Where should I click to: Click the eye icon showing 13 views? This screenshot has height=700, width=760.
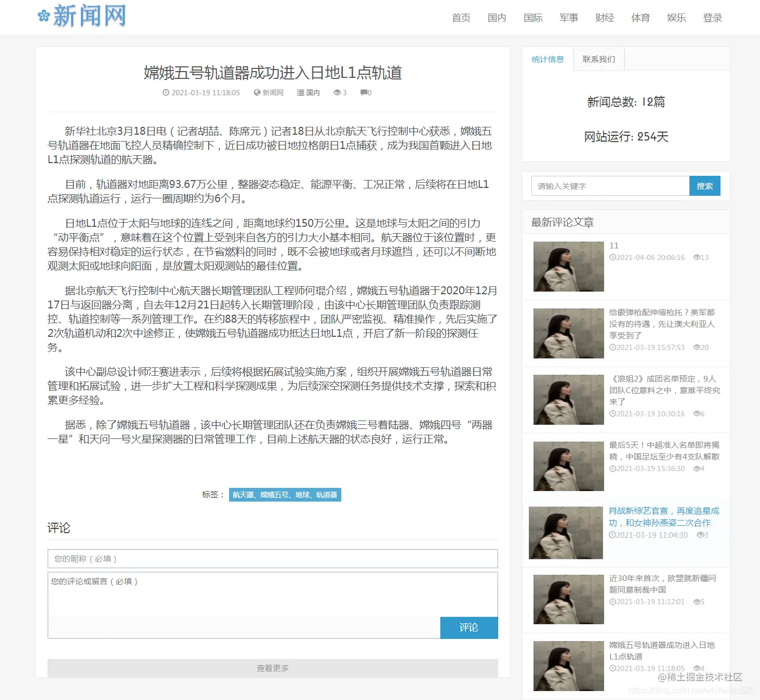coord(697,257)
